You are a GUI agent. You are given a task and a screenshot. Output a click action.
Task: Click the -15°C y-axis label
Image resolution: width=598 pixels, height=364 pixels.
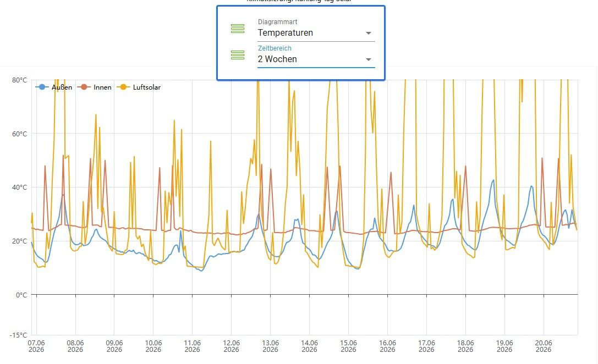[18, 335]
